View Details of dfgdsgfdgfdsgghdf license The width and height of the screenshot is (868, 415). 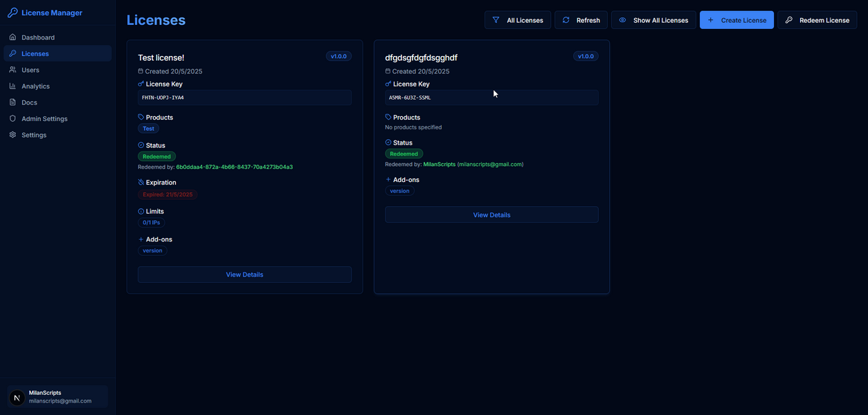pyautogui.click(x=491, y=215)
